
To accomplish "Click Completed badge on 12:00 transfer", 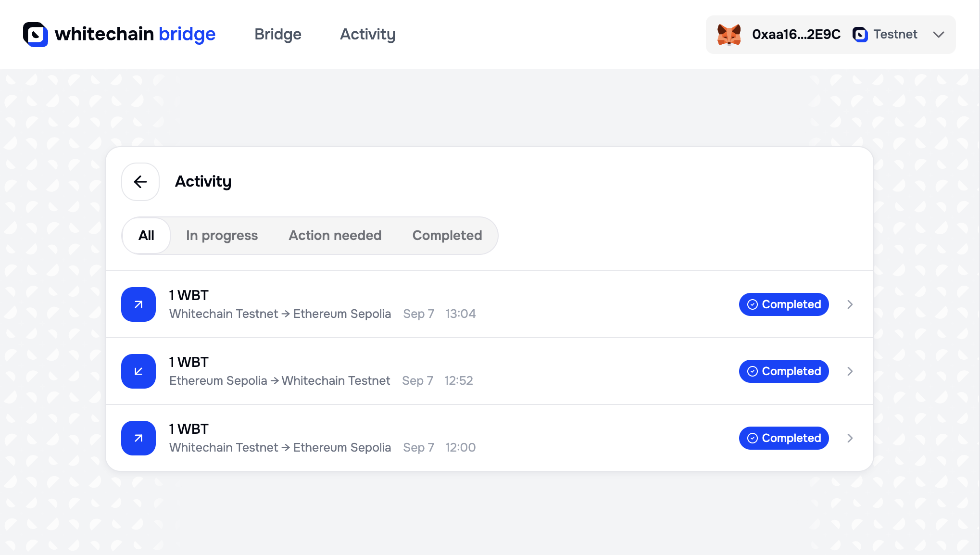I will [784, 438].
